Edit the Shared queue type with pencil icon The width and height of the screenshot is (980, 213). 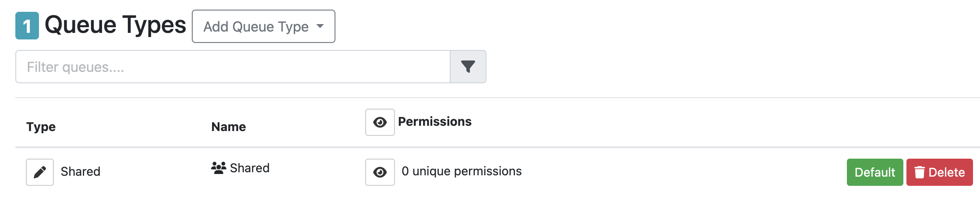(x=40, y=172)
